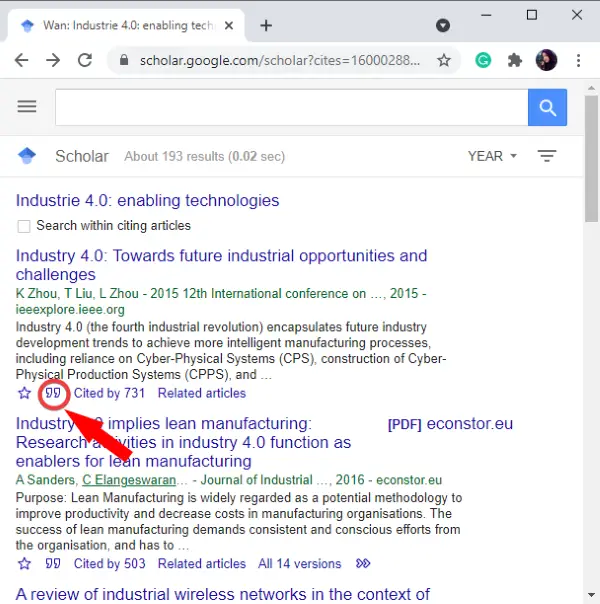Image resolution: width=600 pixels, height=604 pixels.
Task: Click the cite quotation icon for Zhou article
Action: click(x=53, y=393)
